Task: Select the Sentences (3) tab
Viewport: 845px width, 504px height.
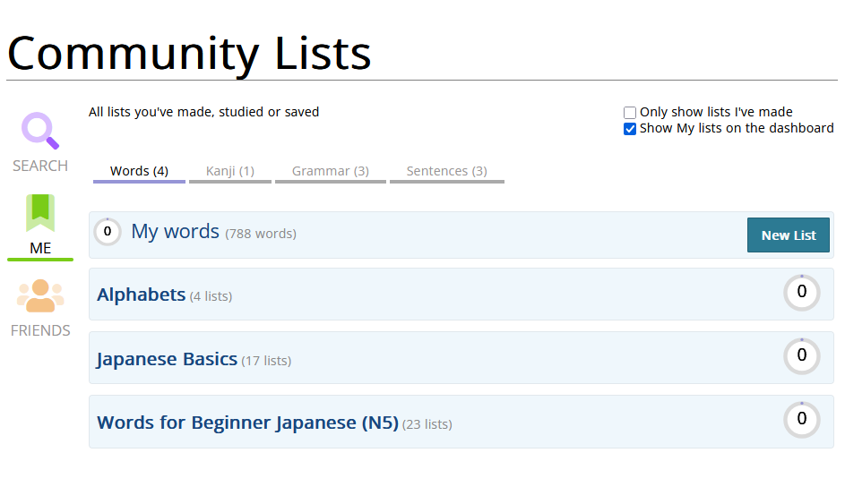Action: 446,171
